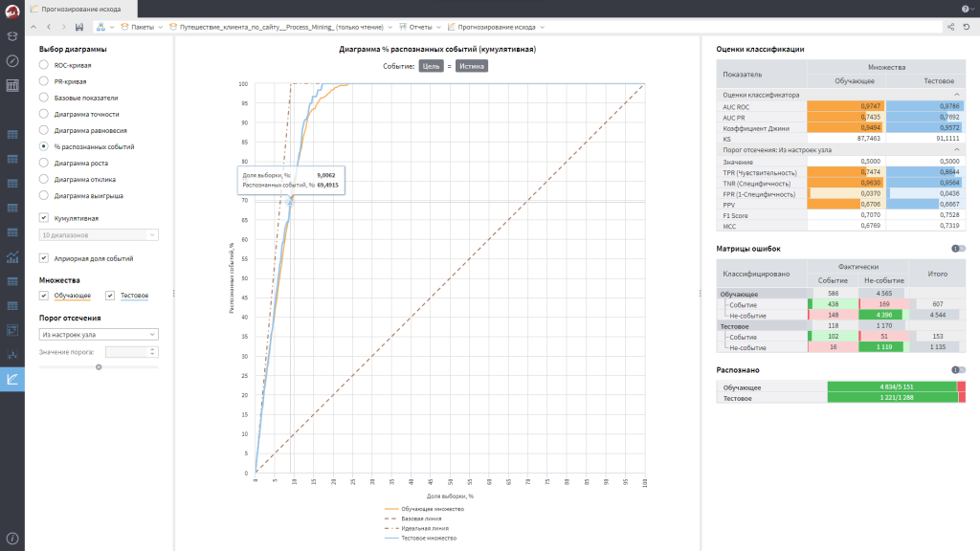Expand dropdown after package name breadcrumb
This screenshot has height=551, width=980.
[x=390, y=27]
